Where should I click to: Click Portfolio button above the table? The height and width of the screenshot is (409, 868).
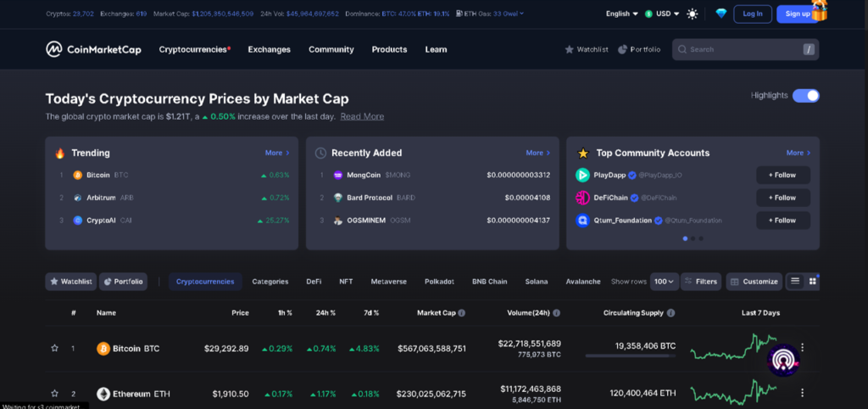coord(123,282)
